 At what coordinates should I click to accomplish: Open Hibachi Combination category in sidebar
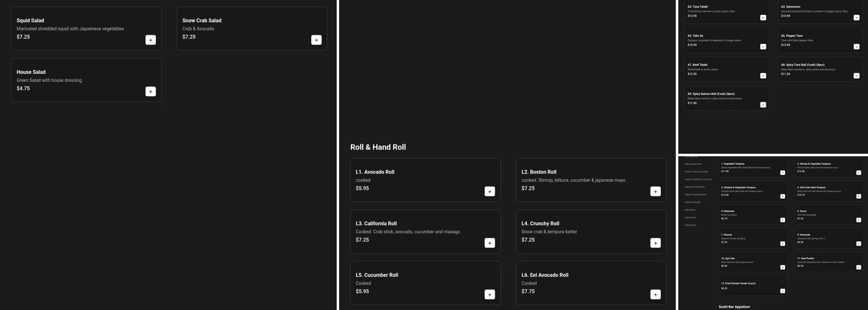coord(695,195)
